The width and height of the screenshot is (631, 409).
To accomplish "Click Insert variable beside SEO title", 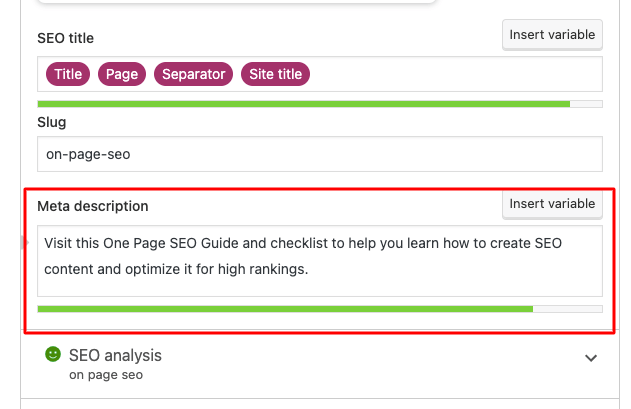I will [553, 35].
